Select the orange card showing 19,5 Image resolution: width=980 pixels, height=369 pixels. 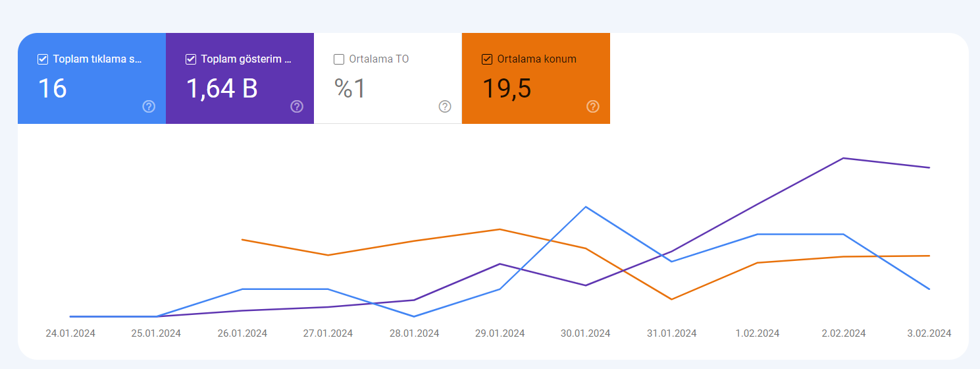point(536,78)
